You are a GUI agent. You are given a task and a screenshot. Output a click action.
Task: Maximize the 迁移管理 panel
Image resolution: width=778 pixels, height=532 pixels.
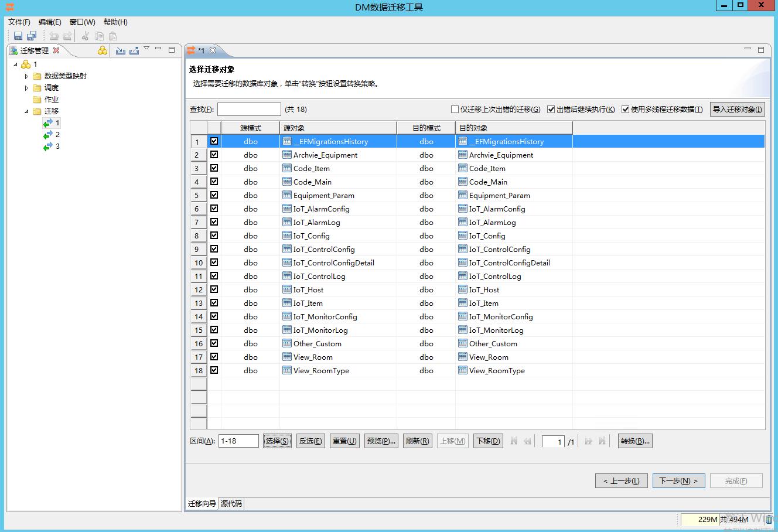(172, 50)
